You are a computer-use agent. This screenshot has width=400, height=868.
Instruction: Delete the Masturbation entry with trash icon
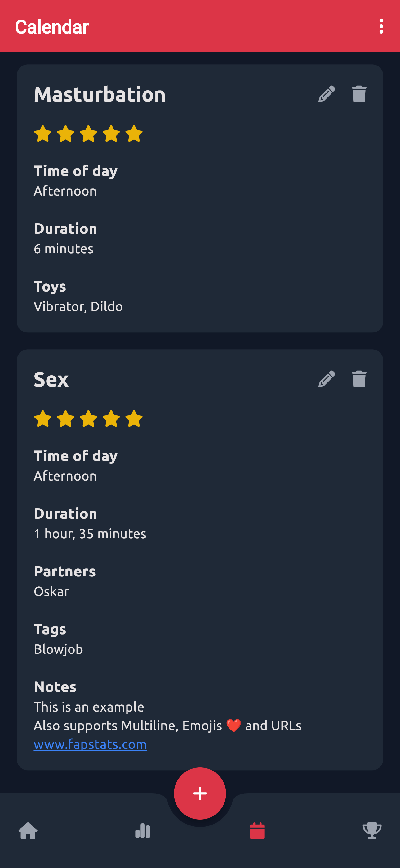(359, 94)
